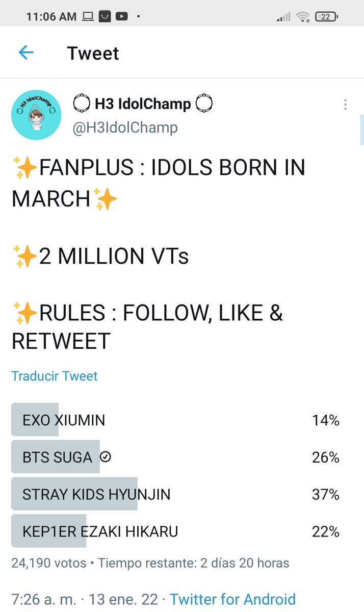The height and width of the screenshot is (612, 364).
Task: Tap the back arrow icon
Action: click(x=25, y=53)
